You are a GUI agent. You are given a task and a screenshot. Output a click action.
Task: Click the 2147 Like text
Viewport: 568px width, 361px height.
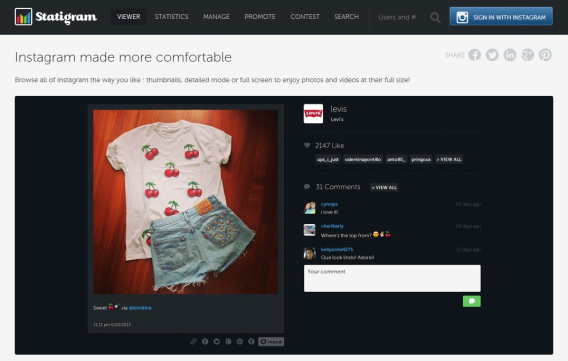tap(330, 146)
